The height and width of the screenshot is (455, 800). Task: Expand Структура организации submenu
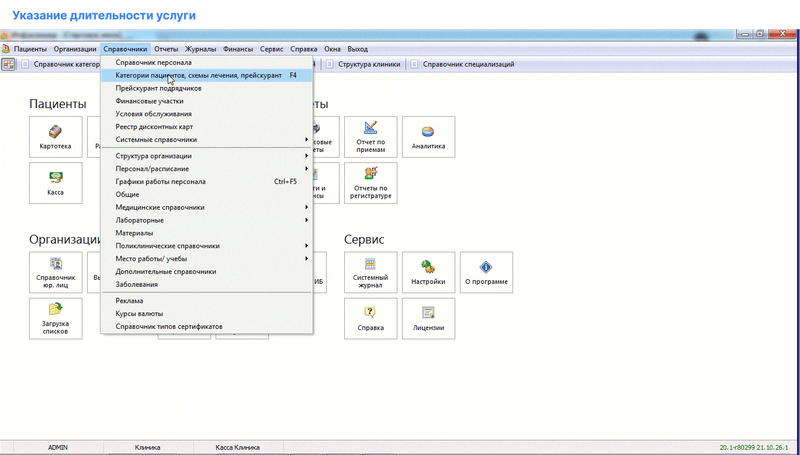click(207, 156)
